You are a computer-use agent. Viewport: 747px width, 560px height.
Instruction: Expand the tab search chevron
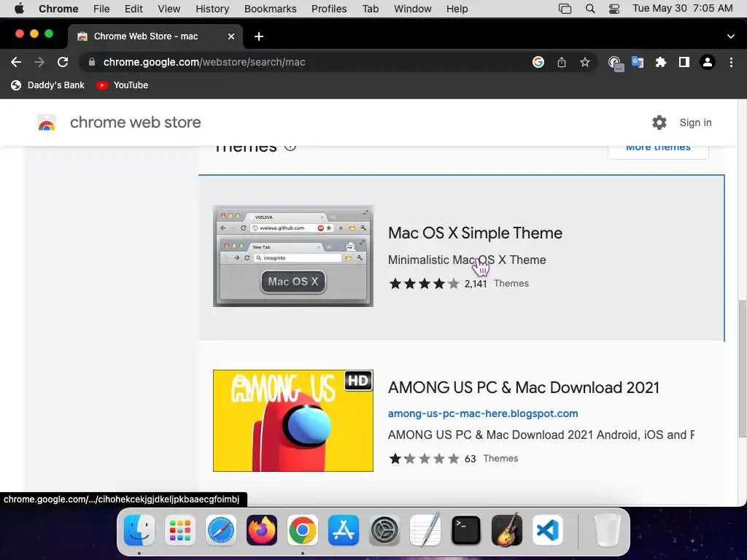coord(731,36)
